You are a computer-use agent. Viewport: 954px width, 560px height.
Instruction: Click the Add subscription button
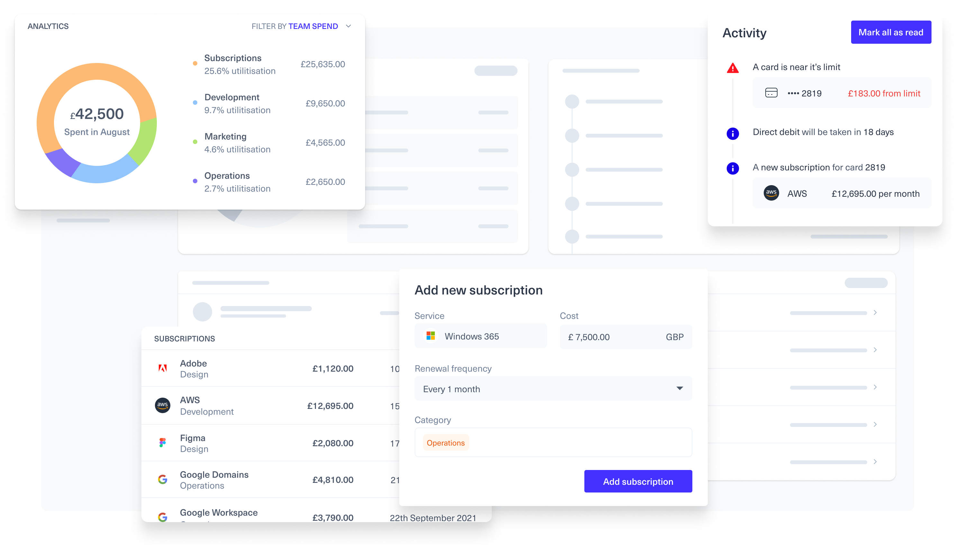638,481
